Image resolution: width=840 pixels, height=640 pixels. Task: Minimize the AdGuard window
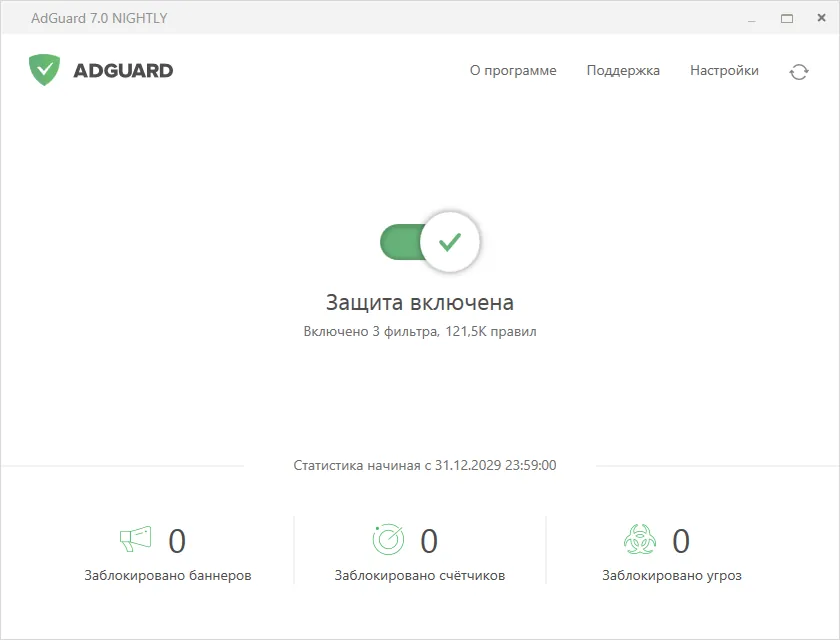pos(752,19)
